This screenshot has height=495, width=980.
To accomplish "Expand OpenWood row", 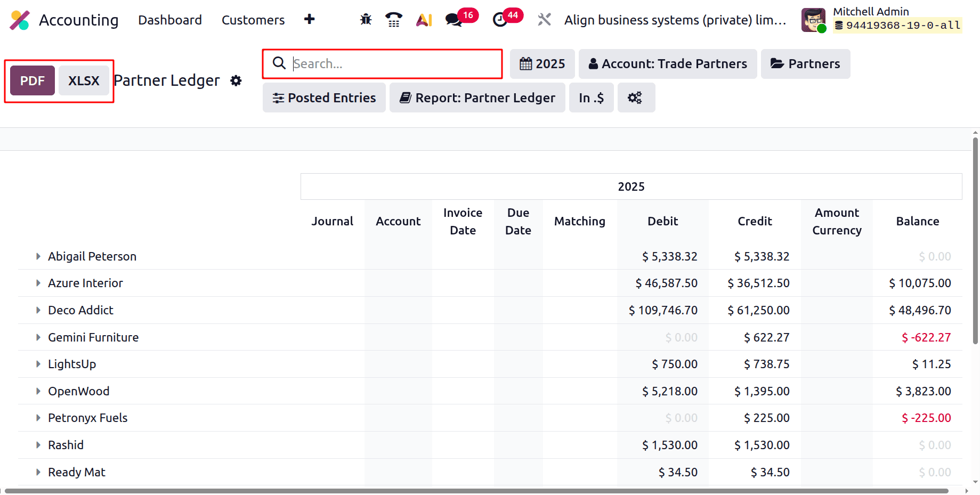I will click(x=38, y=391).
